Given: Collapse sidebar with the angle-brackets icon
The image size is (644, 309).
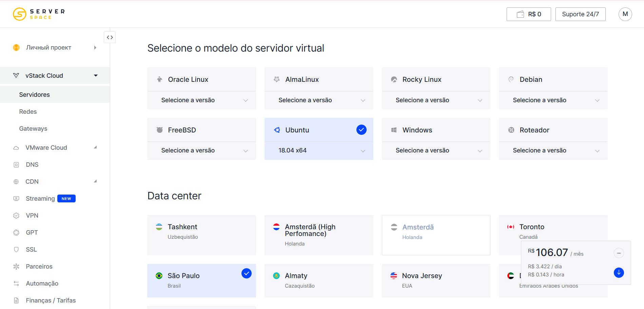Looking at the screenshot, I should [110, 37].
